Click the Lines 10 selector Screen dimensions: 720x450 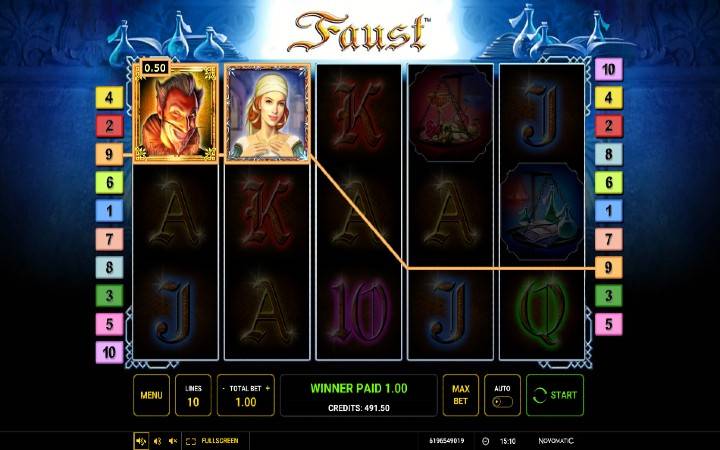tap(193, 395)
